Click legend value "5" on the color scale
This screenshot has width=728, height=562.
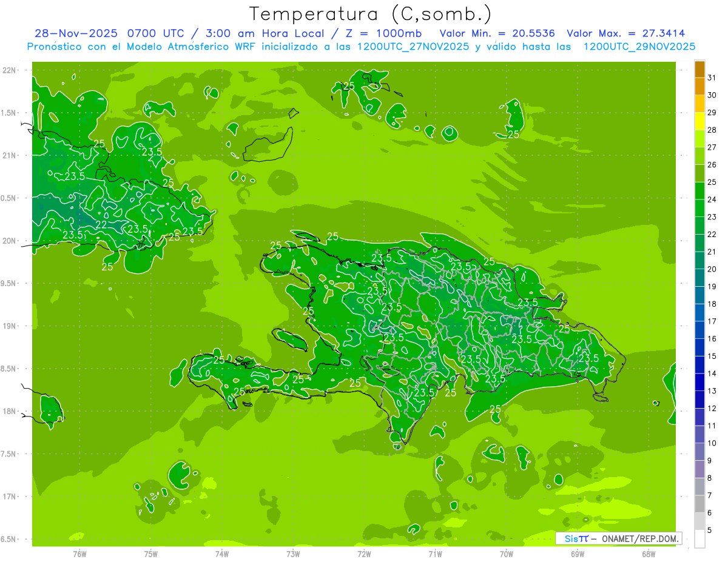(709, 530)
